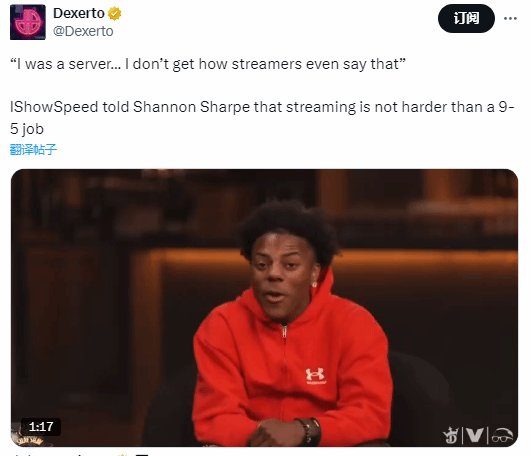The image size is (531, 456).
Task: Click the glasses-and-cap logo watermark in video
Action: (x=502, y=435)
